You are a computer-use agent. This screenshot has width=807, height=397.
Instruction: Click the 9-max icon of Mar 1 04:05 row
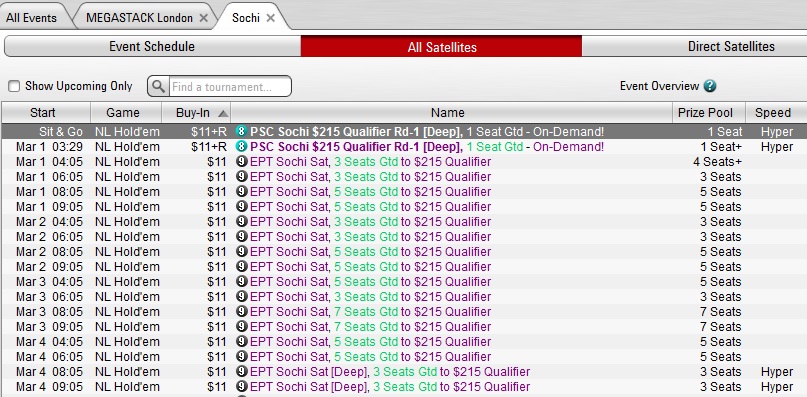pos(242,162)
